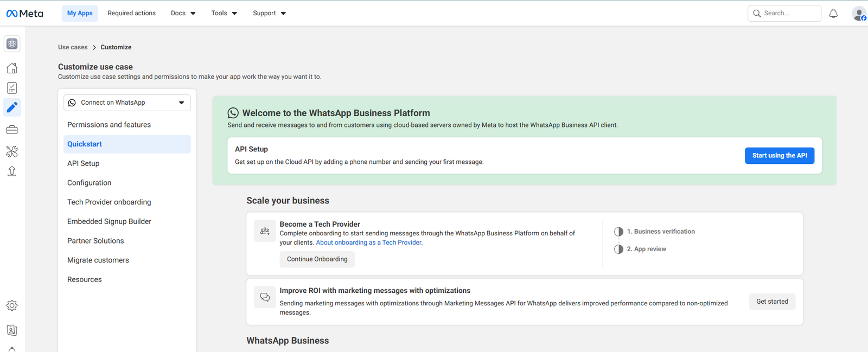Click the 2. App review step
The height and width of the screenshot is (352, 868).
coord(647,249)
